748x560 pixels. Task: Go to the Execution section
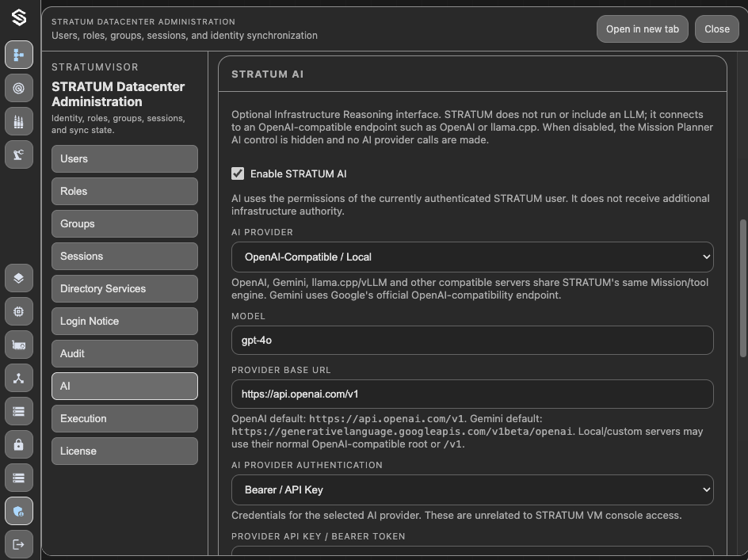pyautogui.click(x=124, y=418)
